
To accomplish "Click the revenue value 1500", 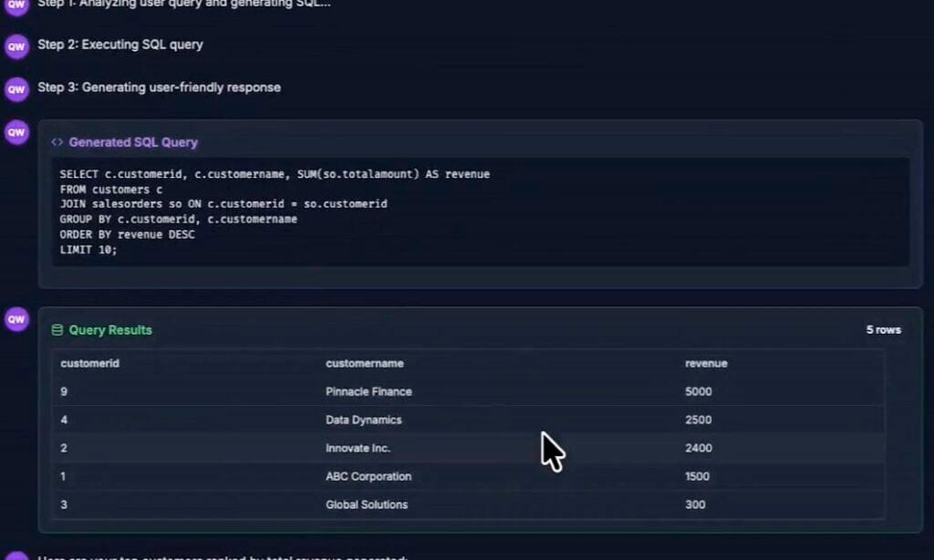I will [697, 476].
